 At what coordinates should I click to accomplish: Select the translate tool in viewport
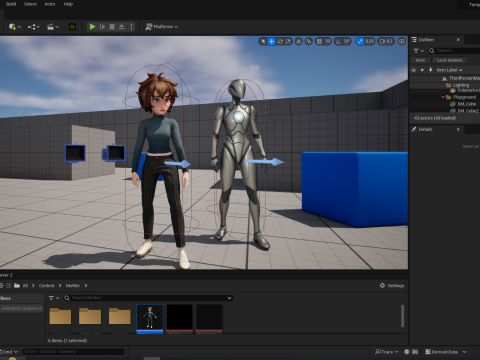click(272, 41)
